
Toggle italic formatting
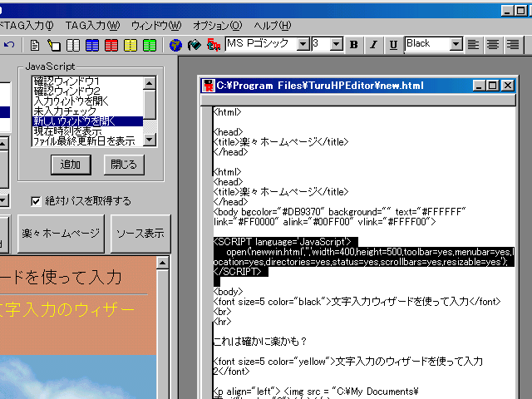pos(373,44)
